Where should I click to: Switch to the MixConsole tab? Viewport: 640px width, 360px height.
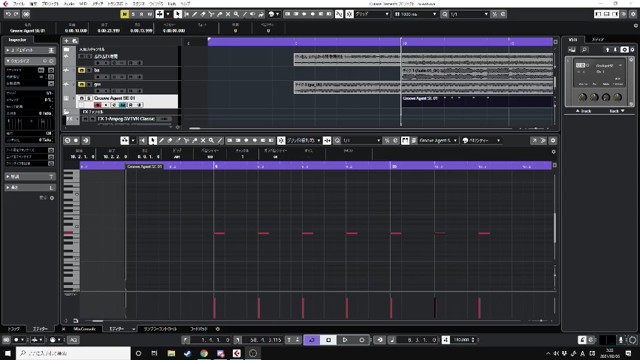tap(84, 329)
